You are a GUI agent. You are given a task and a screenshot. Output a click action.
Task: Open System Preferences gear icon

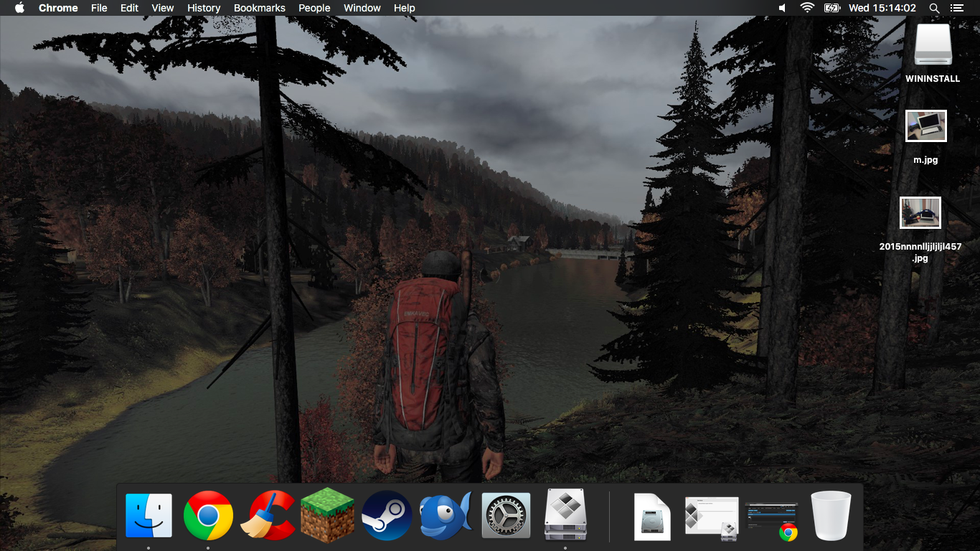[x=506, y=516]
